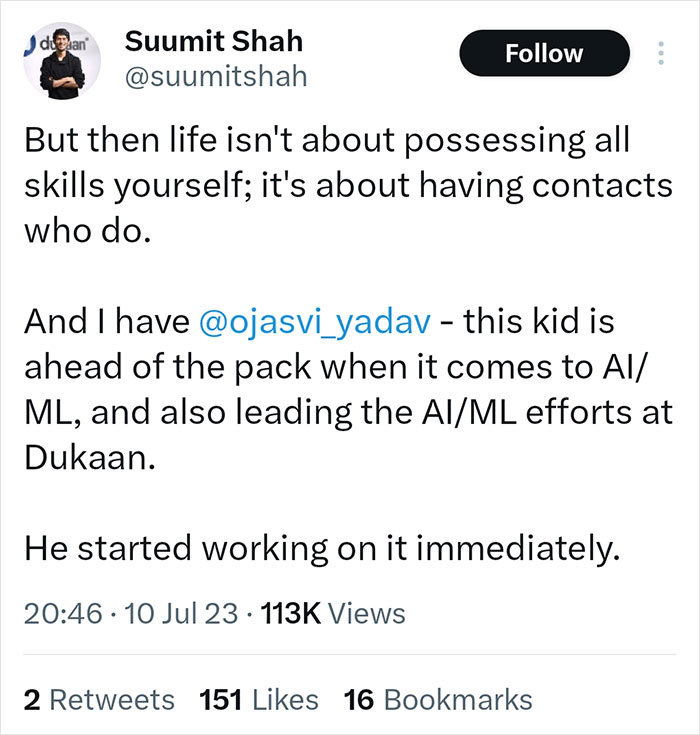
Task: Open Suumit Shah's profile picture
Action: point(64,65)
